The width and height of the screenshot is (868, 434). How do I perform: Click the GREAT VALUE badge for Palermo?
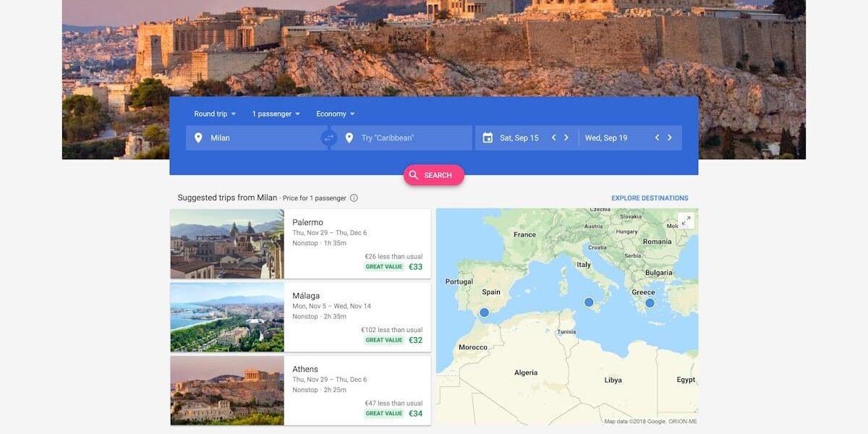point(384,267)
